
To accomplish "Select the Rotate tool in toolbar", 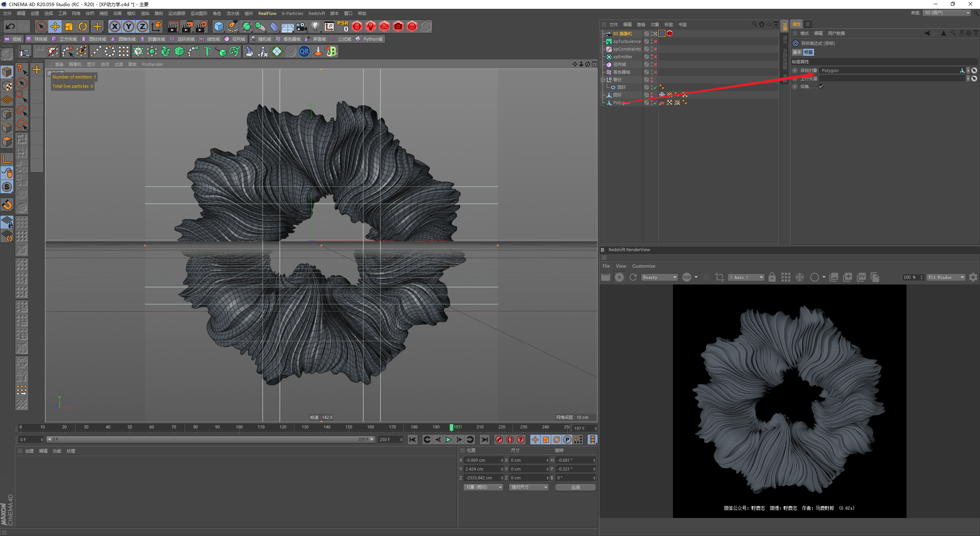I will pos(83,26).
